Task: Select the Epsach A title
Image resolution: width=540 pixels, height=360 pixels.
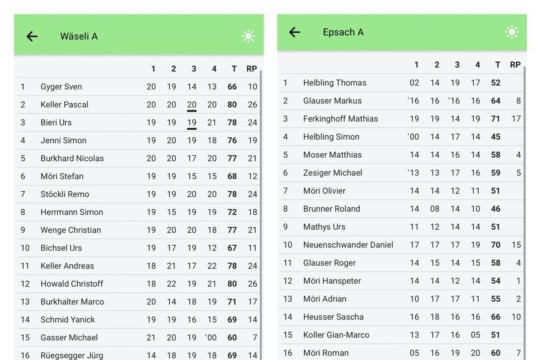Action: click(x=343, y=32)
